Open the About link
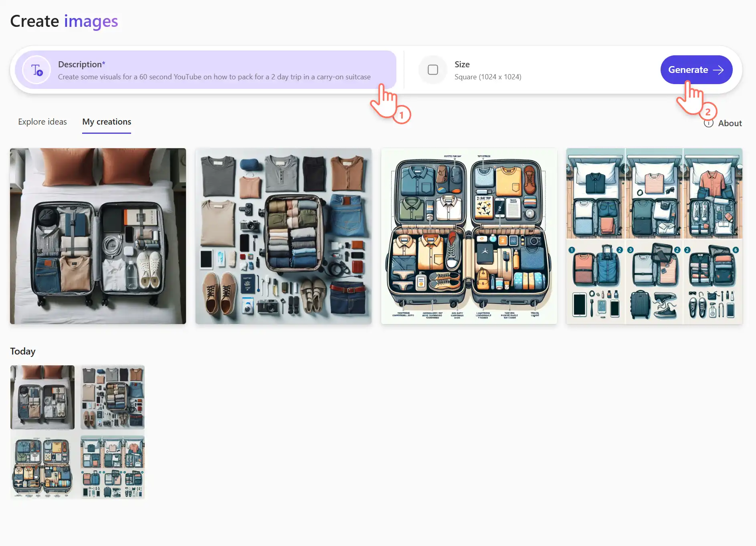Image resolution: width=756 pixels, height=546 pixels. [x=730, y=123]
